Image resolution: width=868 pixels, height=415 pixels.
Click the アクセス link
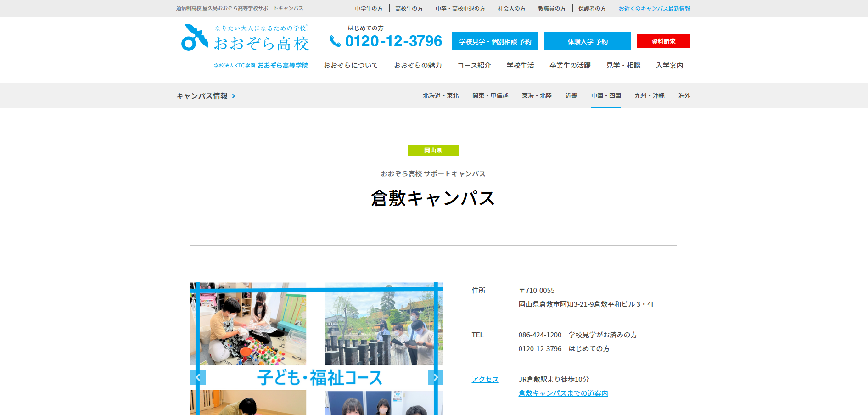pos(485,379)
